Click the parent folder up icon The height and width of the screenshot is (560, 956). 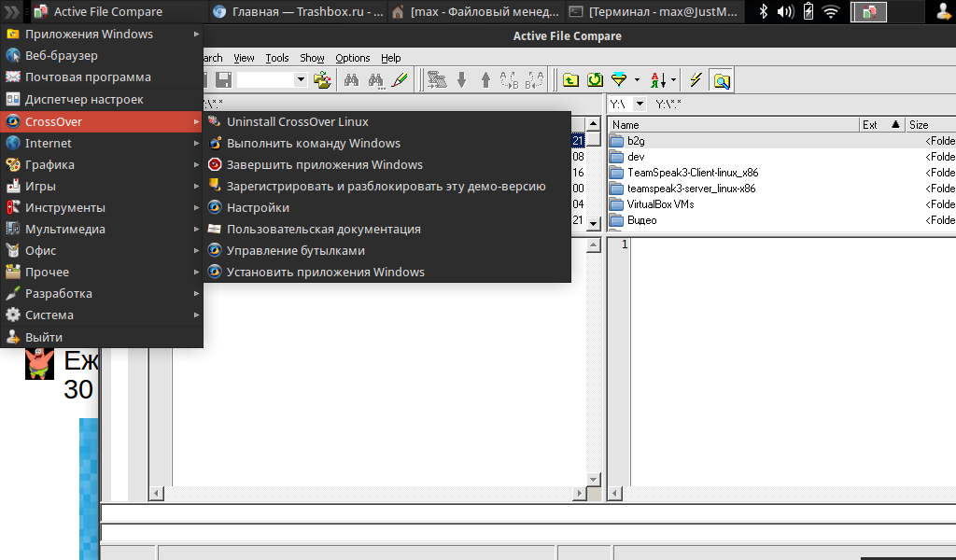[x=570, y=80]
